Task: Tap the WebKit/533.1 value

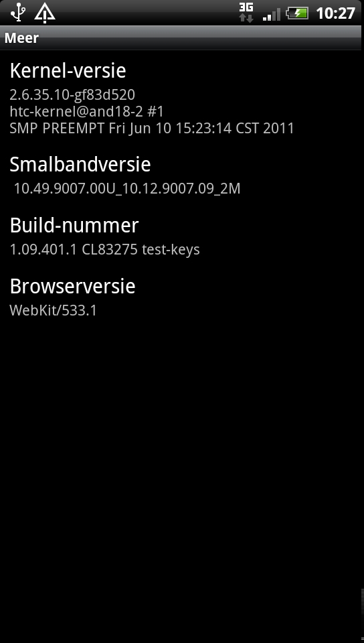Action: [x=54, y=310]
